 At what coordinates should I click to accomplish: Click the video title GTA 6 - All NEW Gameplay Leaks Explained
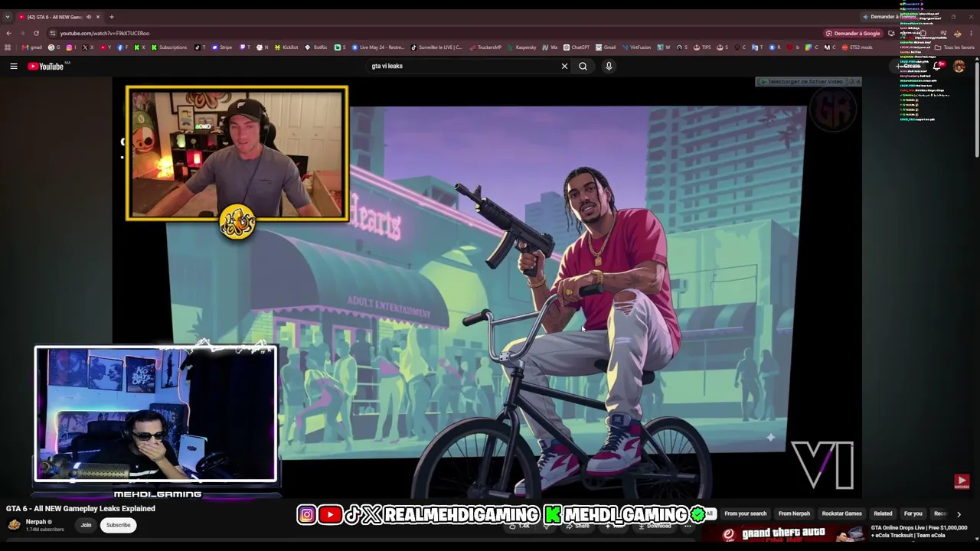80,509
